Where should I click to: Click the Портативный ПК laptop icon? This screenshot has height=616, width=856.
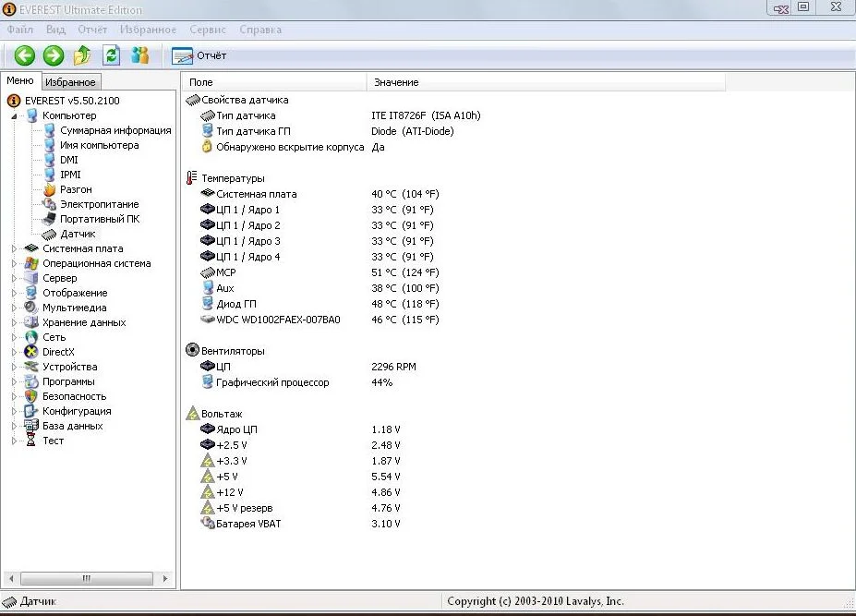[50, 219]
